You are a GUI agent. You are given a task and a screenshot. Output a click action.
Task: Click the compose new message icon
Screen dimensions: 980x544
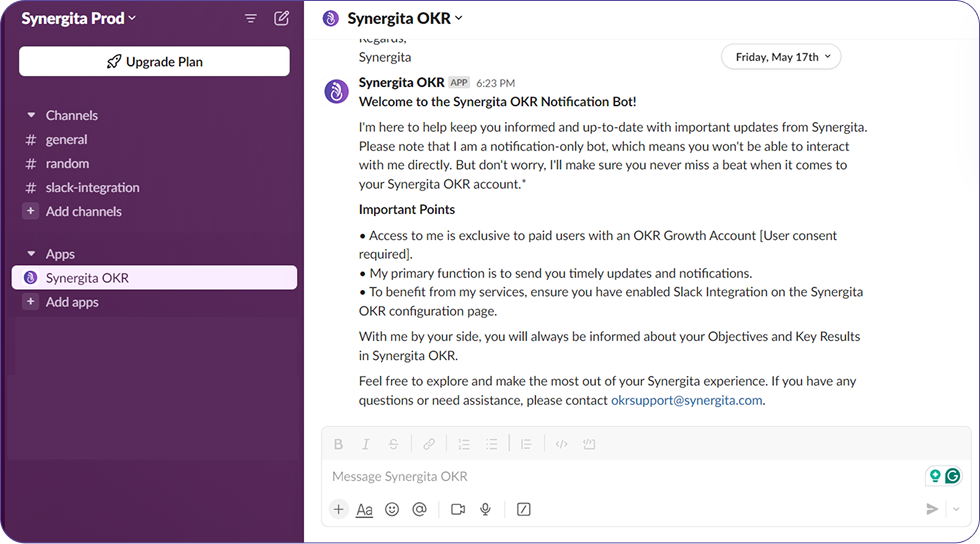(x=282, y=18)
